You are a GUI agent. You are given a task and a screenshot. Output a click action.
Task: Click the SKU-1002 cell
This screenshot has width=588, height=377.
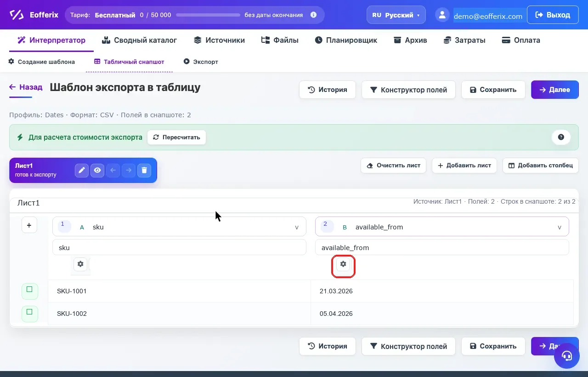179,314
